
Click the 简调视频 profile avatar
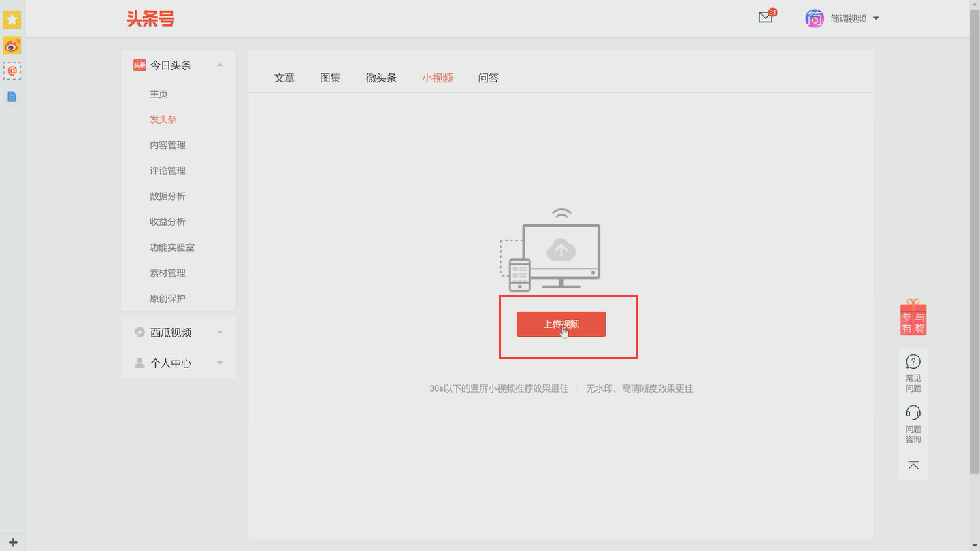click(x=815, y=18)
